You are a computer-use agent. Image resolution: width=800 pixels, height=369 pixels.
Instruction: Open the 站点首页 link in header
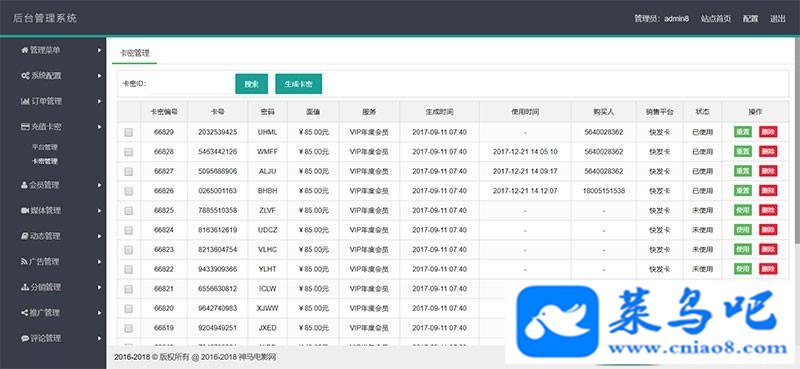(715, 19)
